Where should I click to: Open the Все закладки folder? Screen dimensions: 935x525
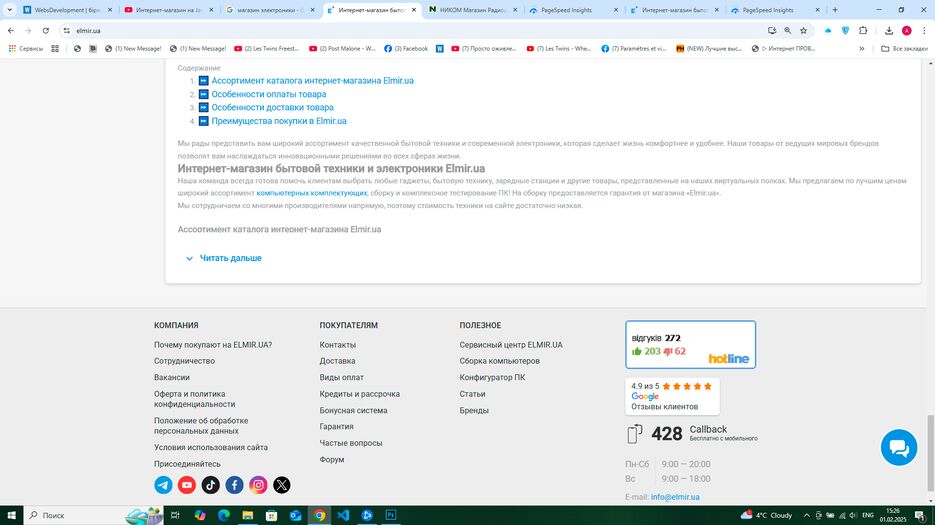[904, 48]
